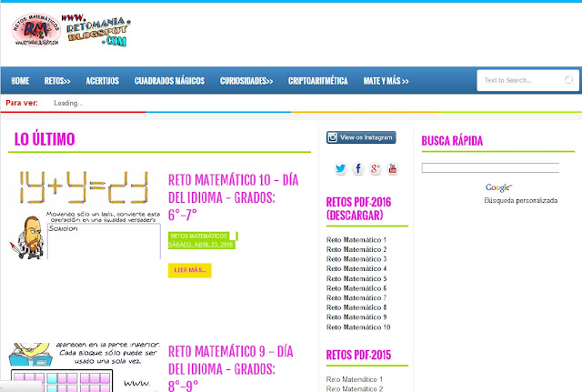Download Reto Matemático 4 from PDF-2016 list
Screen dimensions: 582x392
pyautogui.click(x=356, y=268)
